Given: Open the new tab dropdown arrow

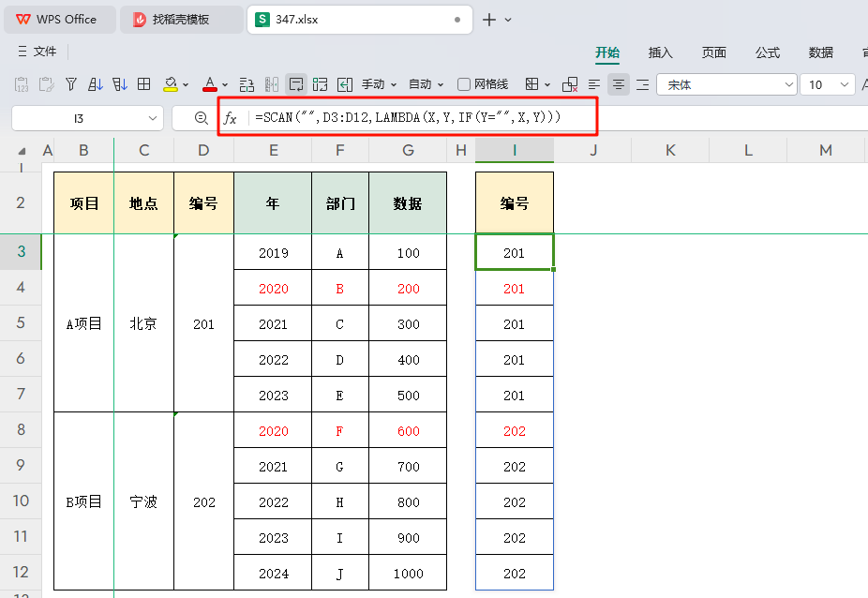Looking at the screenshot, I should click(x=508, y=20).
